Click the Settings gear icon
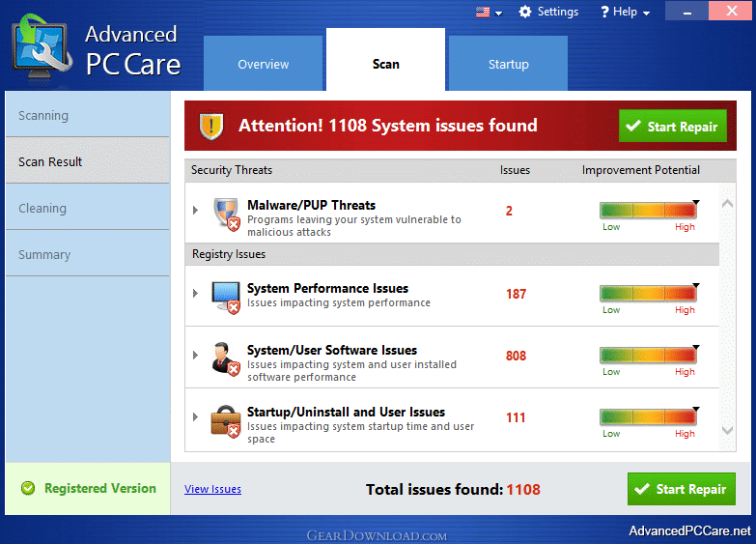 524,12
